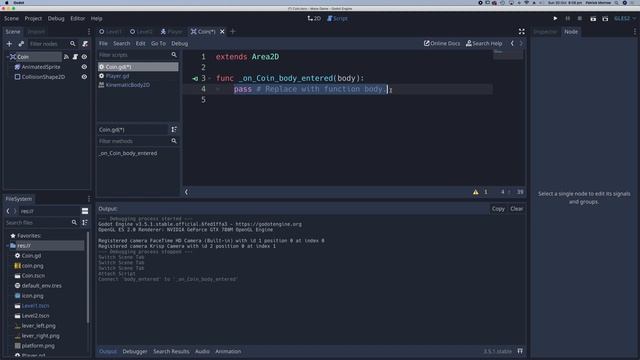Screen dimensions: 640x360
Task: Open Online Docs
Action: click(x=442, y=43)
